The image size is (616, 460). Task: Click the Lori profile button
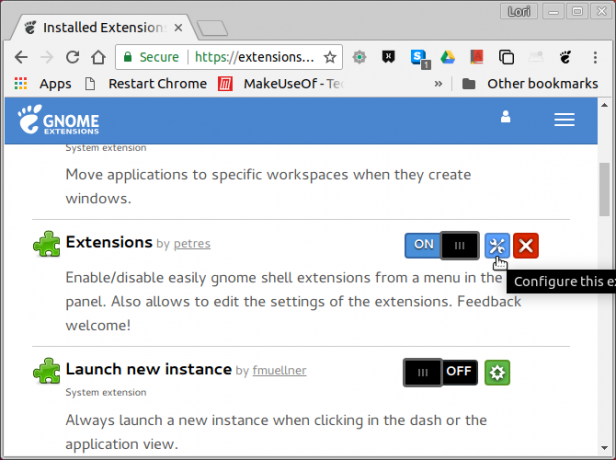coord(519,12)
